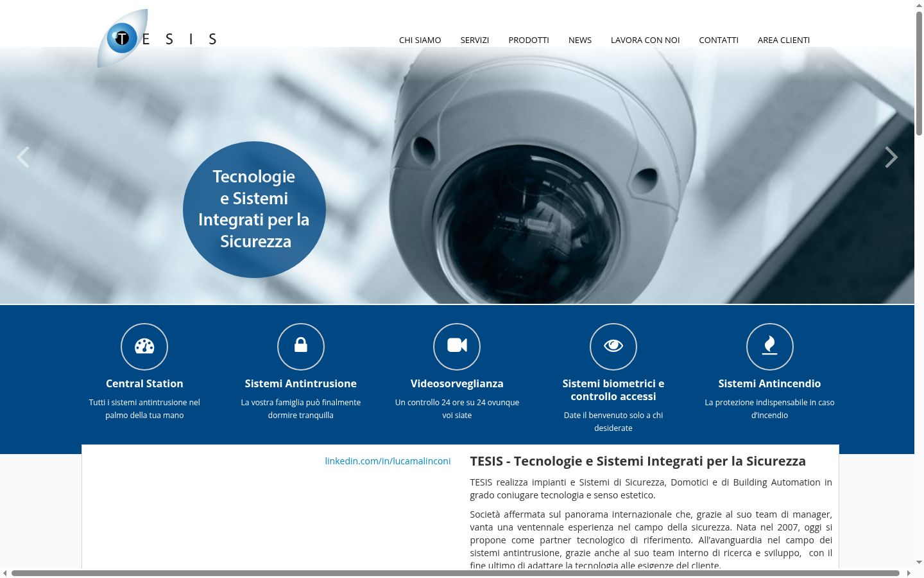Open Sistemi biometrici e controllo accessi heading
The width and height of the screenshot is (924, 578).
click(x=613, y=390)
